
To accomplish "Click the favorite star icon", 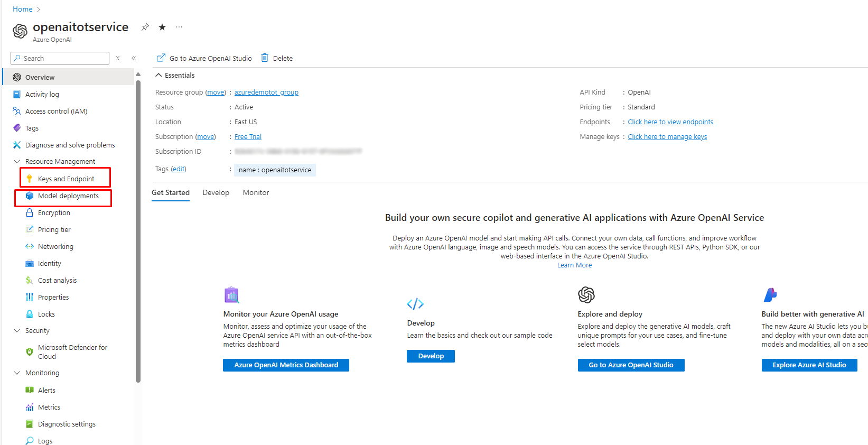I will point(162,27).
